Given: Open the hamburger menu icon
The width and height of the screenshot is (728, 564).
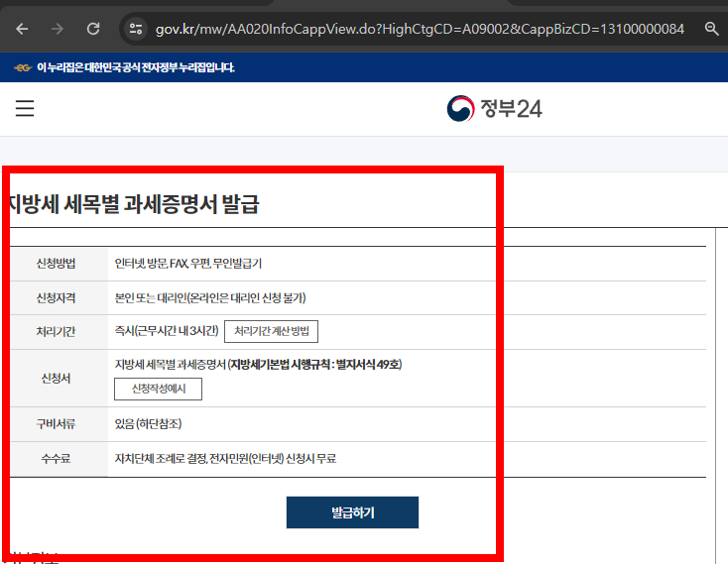Looking at the screenshot, I should pyautogui.click(x=25, y=108).
